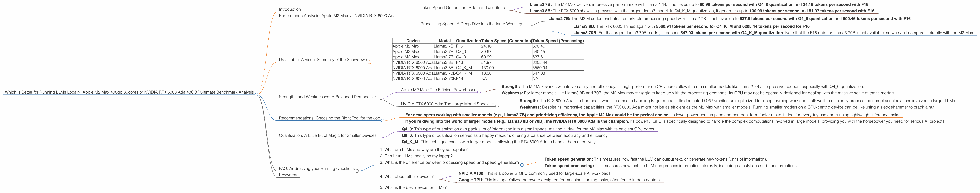Collapse NVIDIA RTX 6000 Ada Specialist circle
980x193 pixels.
497,107
